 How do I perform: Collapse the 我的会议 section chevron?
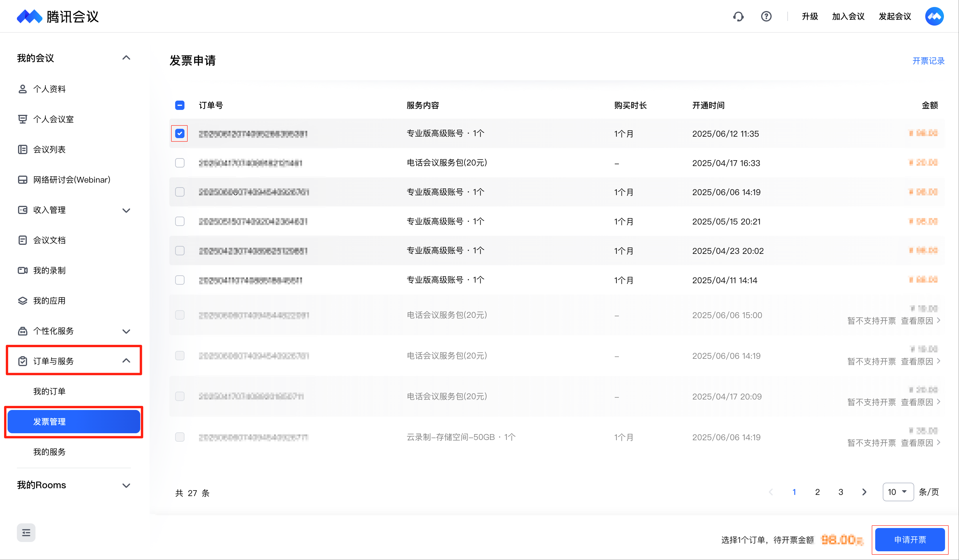pyautogui.click(x=126, y=58)
